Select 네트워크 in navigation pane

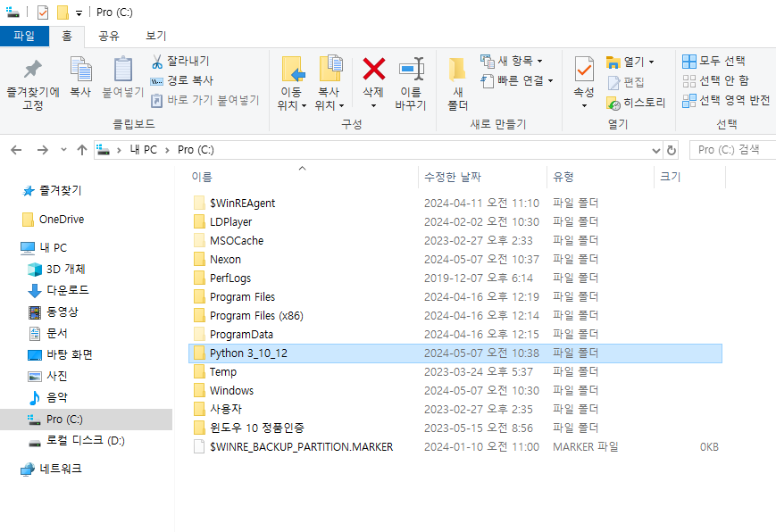[52, 469]
